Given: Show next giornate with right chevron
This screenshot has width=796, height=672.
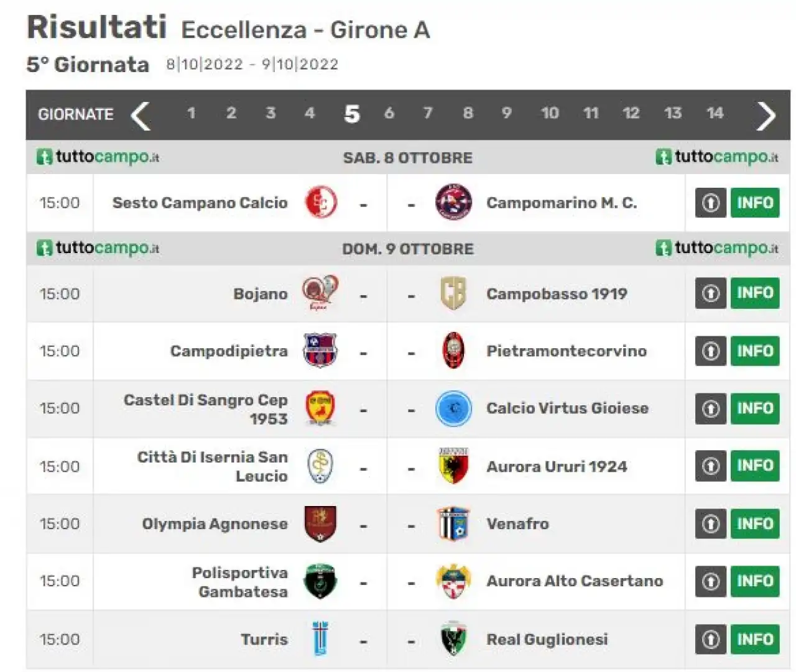Looking at the screenshot, I should click(x=766, y=115).
